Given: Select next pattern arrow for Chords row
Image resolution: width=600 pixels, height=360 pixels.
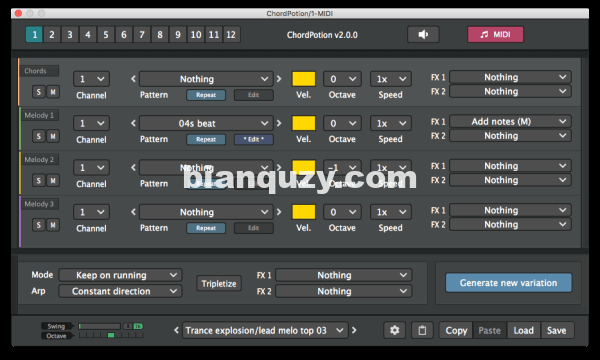Looking at the screenshot, I should [x=279, y=79].
